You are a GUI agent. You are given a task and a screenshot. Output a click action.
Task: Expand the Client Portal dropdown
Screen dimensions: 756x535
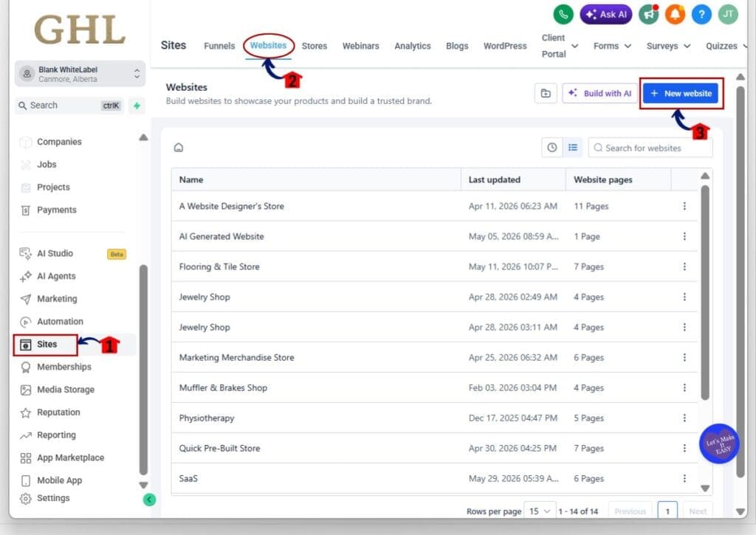560,46
